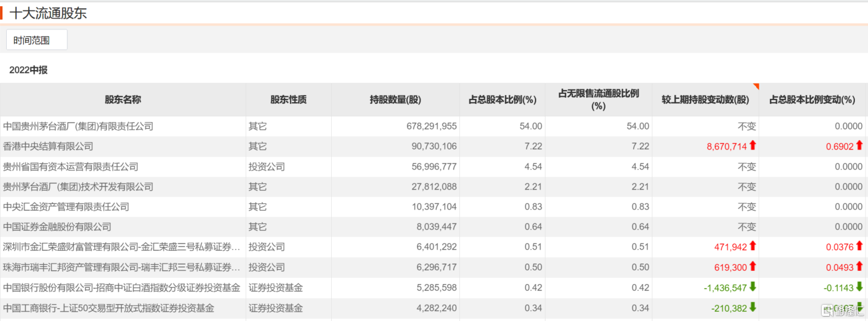Click the 股东名称 column header
868x321 pixels.
pos(122,99)
